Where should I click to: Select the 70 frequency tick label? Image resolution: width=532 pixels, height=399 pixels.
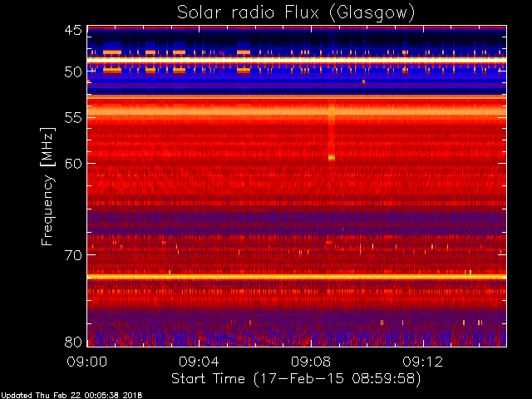coord(73,255)
